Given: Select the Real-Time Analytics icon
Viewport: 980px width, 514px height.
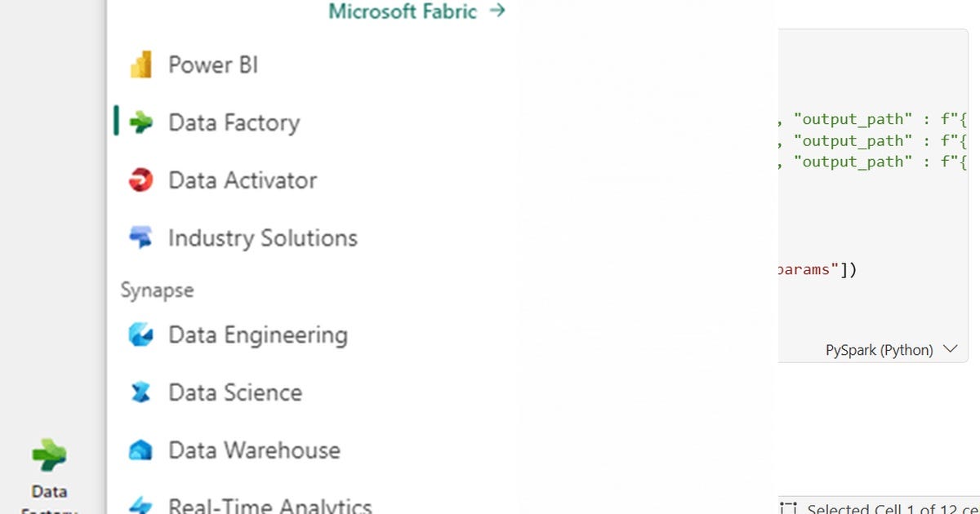Looking at the screenshot, I should pyautogui.click(x=140, y=505).
